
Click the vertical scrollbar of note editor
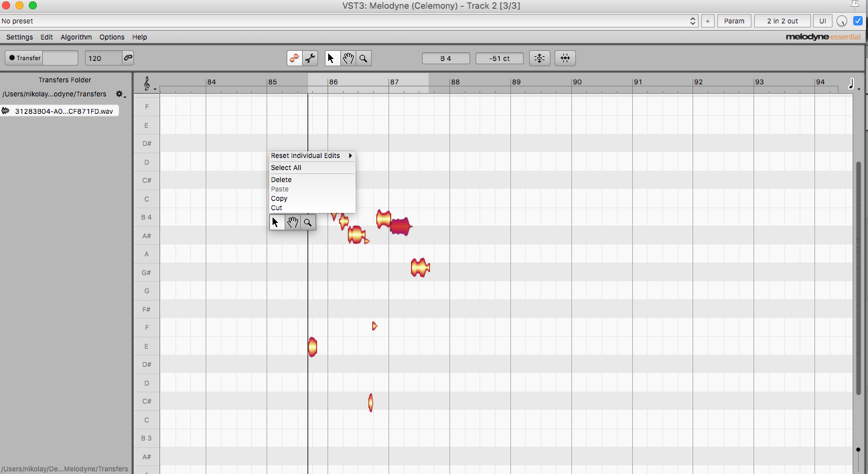pyautogui.click(x=858, y=277)
